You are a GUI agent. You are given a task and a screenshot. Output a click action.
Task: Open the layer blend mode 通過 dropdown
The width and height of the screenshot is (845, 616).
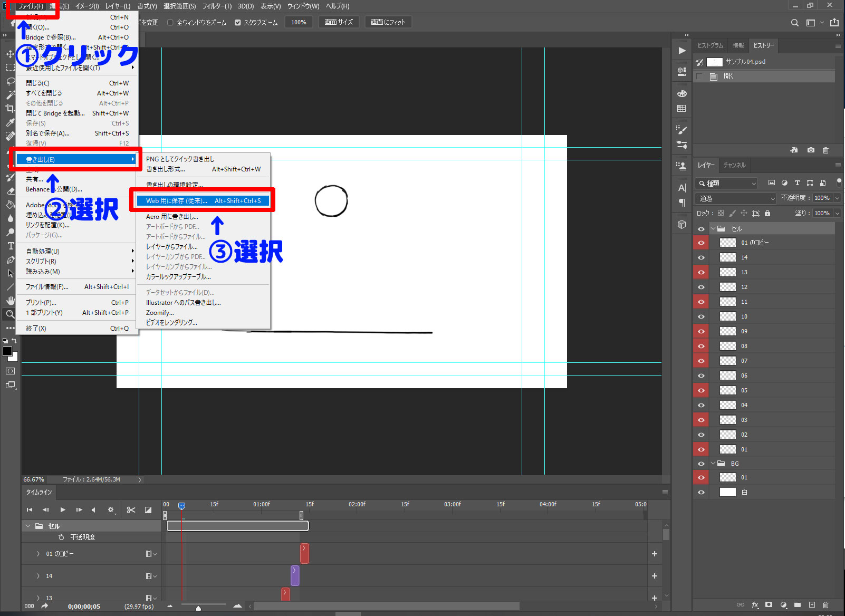click(x=736, y=198)
